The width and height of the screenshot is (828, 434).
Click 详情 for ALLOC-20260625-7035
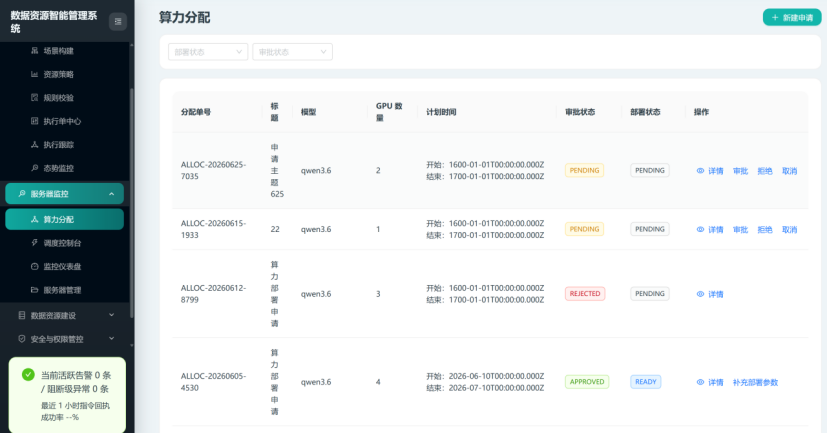click(x=710, y=171)
